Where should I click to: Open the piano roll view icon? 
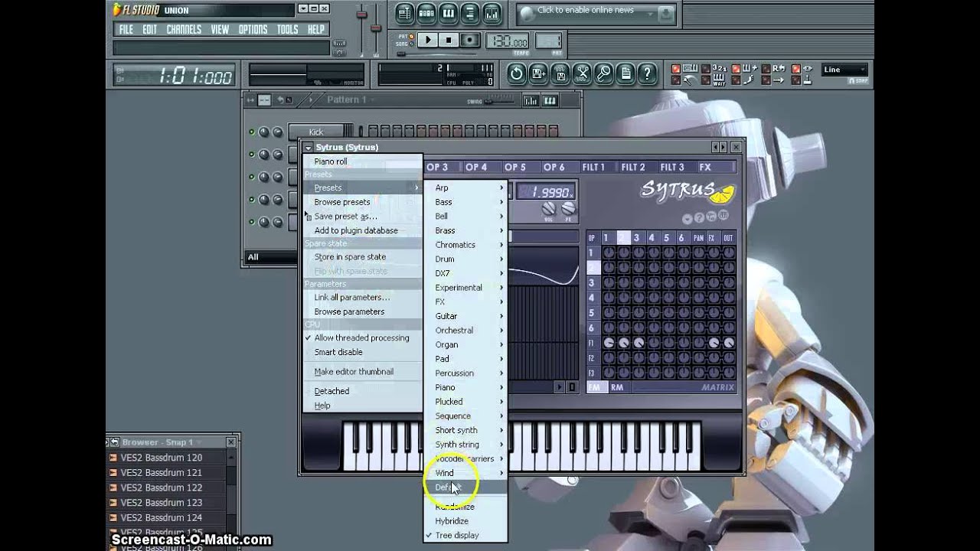[449, 13]
